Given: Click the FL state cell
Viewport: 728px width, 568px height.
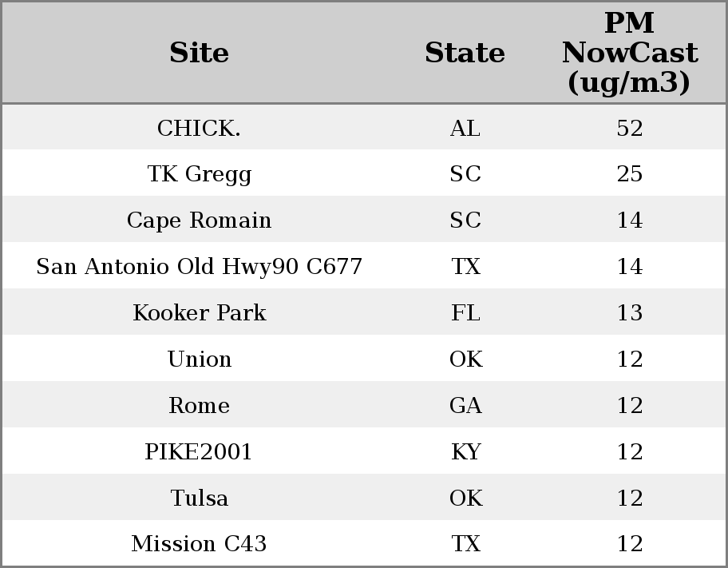Looking at the screenshot, I should pyautogui.click(x=465, y=313).
